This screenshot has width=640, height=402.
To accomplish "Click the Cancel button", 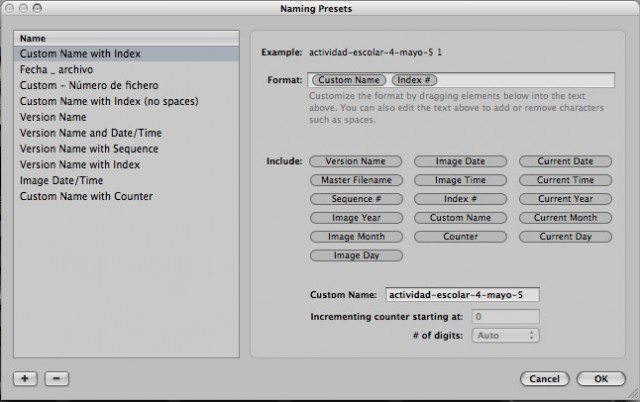I will [x=544, y=379].
